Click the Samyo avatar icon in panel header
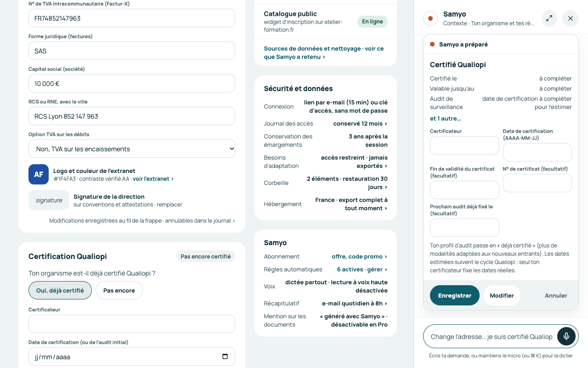The image size is (588, 368). (x=430, y=18)
